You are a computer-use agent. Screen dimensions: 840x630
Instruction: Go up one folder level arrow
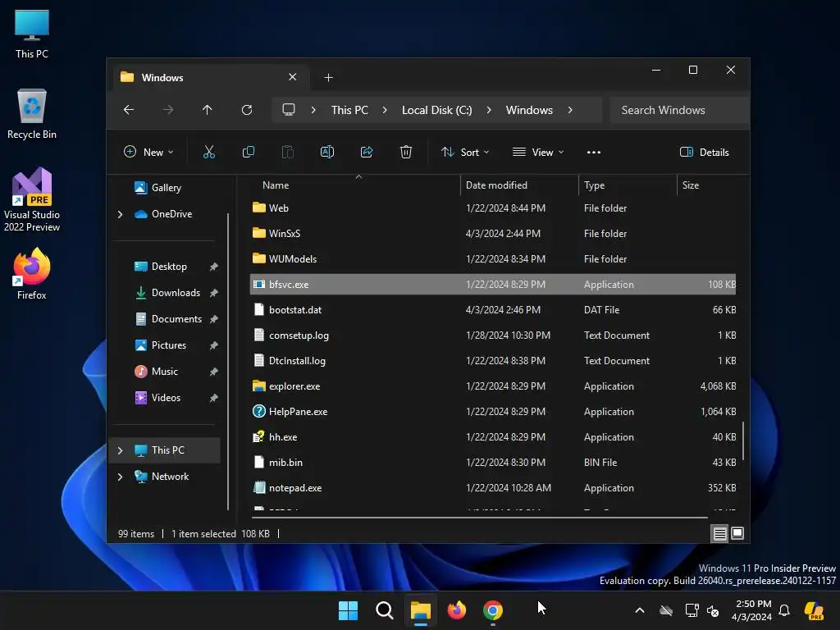[x=208, y=110]
